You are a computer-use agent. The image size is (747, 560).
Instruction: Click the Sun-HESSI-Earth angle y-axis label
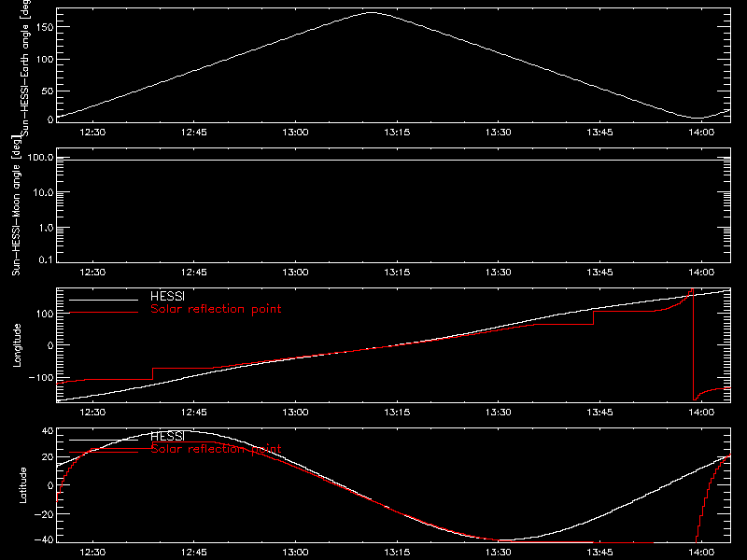coord(25,67)
